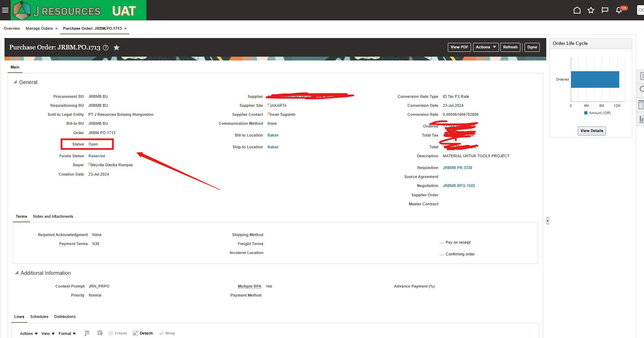Open the Schedules tab
644x338 pixels.
coord(39,317)
